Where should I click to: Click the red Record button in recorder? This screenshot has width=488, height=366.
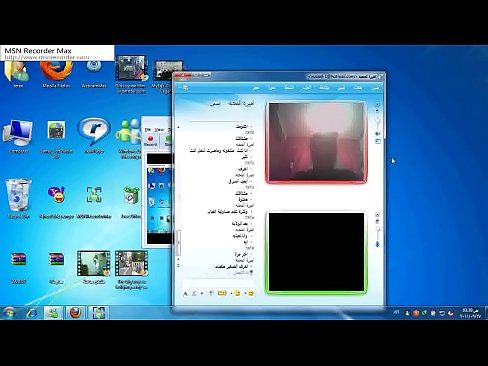[x=150, y=141]
